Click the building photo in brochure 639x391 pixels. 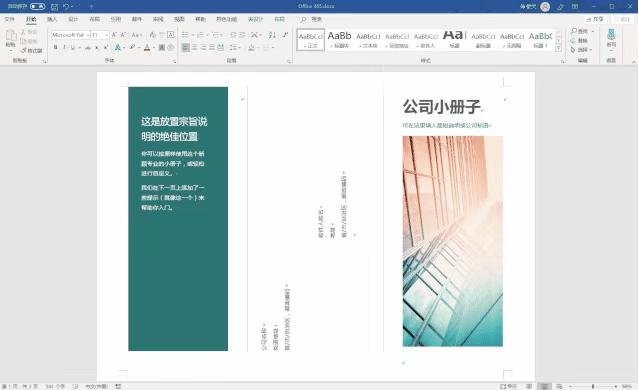click(x=453, y=241)
